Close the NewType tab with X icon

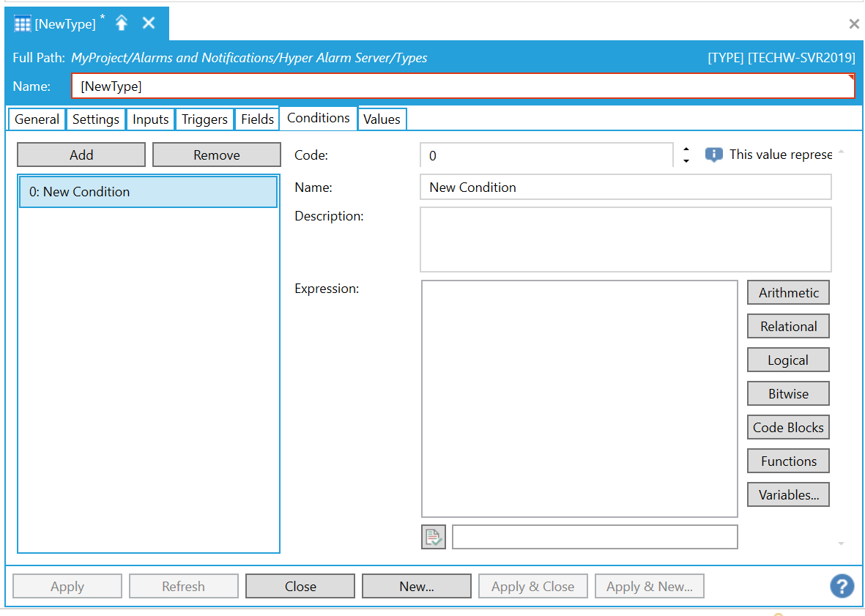(149, 23)
